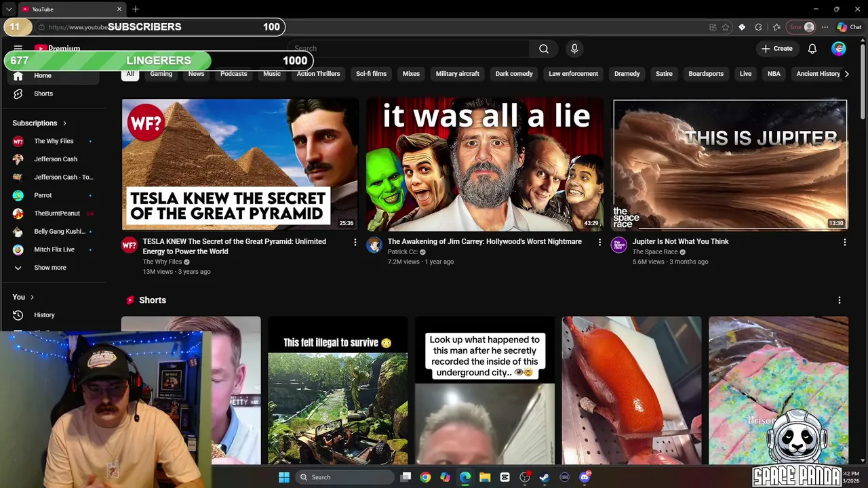The image size is (868, 488).
Task: Open The Why Files channel avatar beside Tesla video
Action: pos(130,245)
